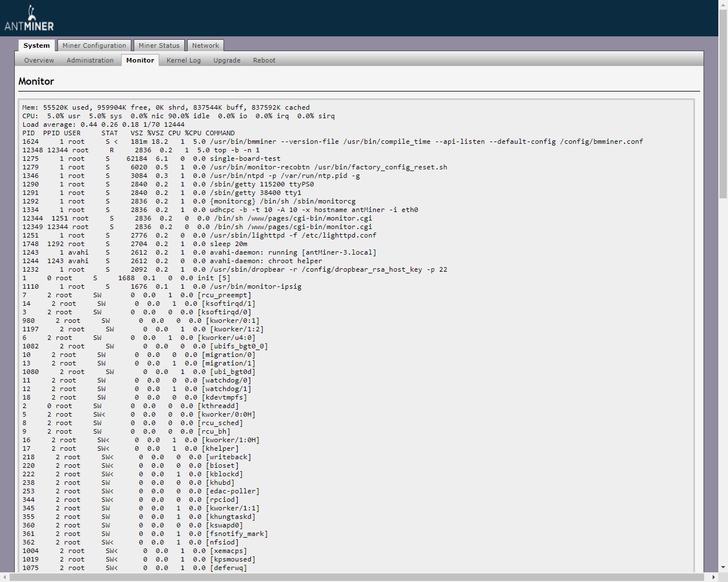Click the lighttpd process row

200,235
